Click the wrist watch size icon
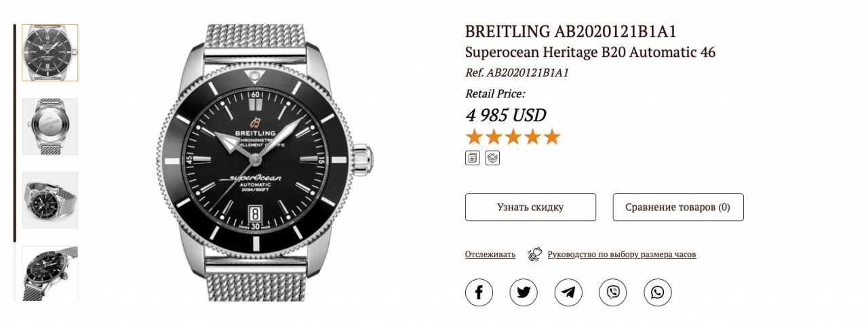 coord(535,254)
